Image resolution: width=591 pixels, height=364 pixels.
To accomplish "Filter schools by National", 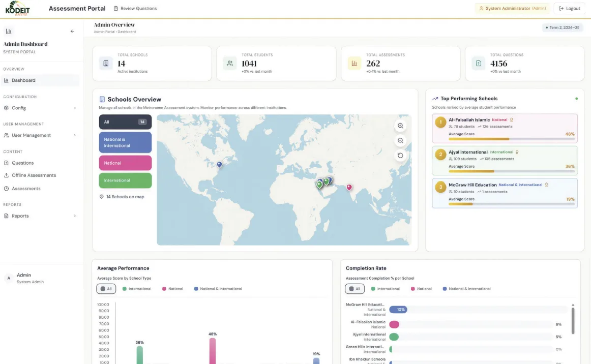I will pos(125,163).
